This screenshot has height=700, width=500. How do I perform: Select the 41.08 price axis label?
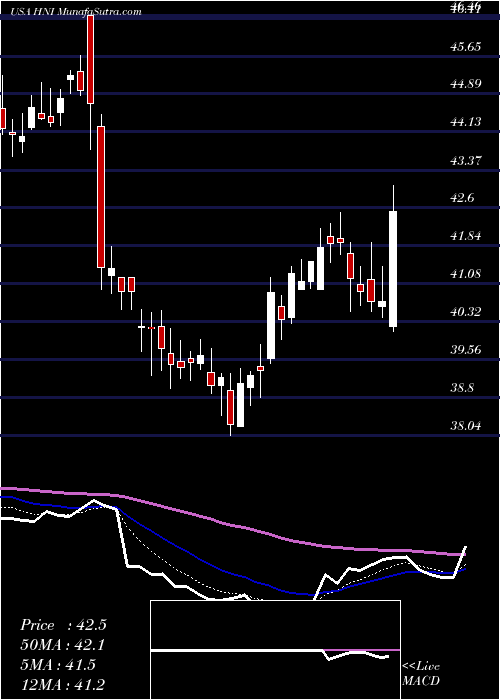(x=466, y=274)
